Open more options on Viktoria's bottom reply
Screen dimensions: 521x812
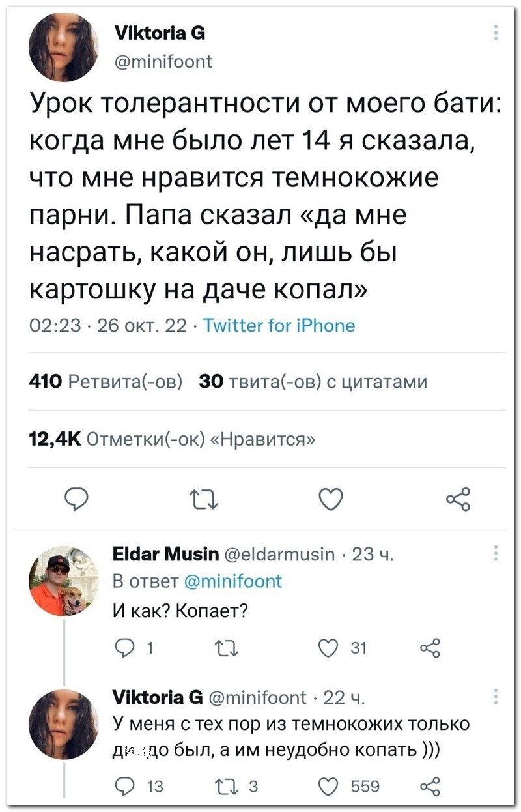(x=496, y=697)
